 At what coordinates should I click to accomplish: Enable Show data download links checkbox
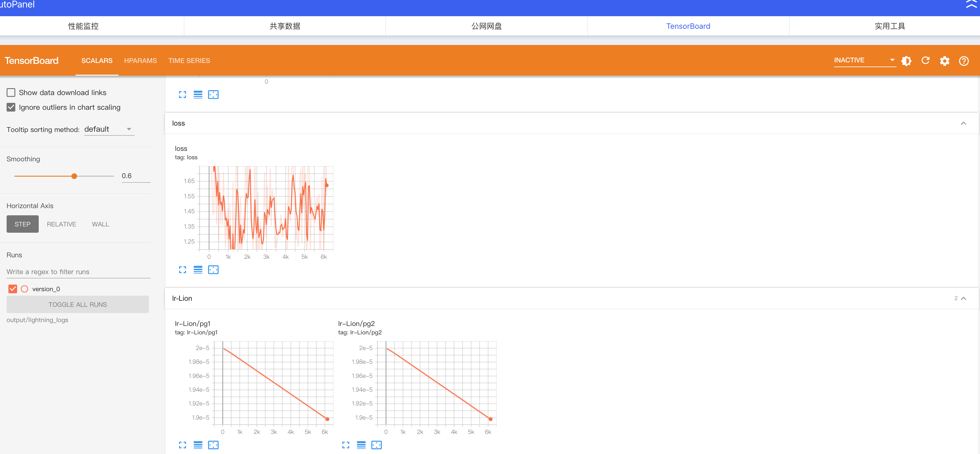(11, 92)
